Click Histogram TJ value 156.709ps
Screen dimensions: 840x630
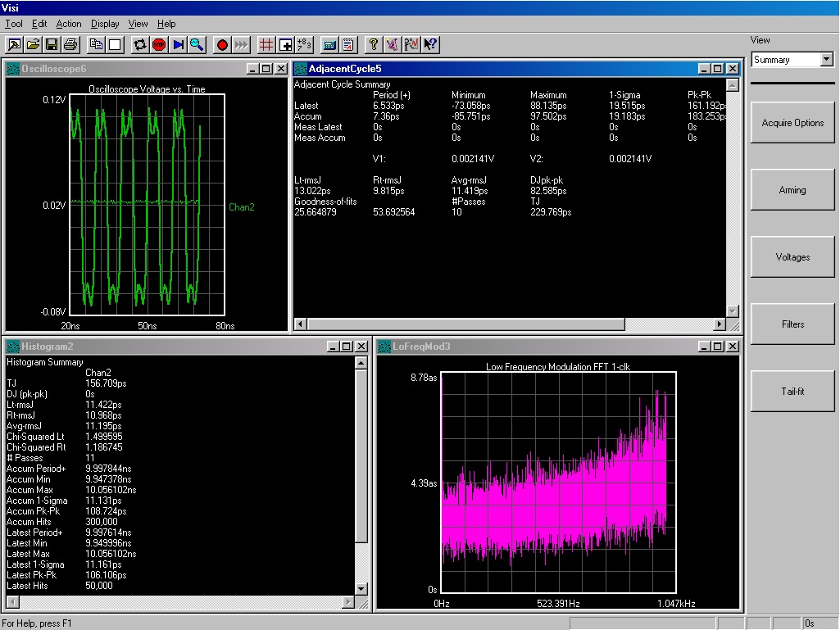106,383
